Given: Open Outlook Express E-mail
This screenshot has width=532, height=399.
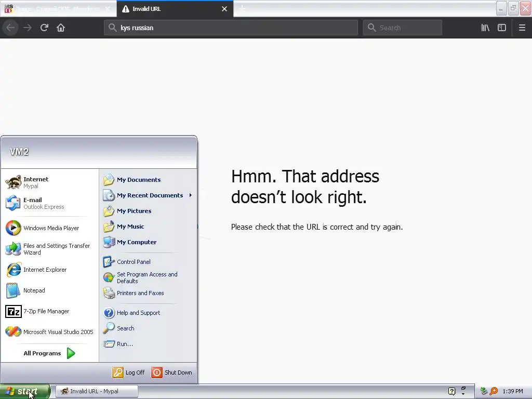Looking at the screenshot, I should tap(49, 203).
